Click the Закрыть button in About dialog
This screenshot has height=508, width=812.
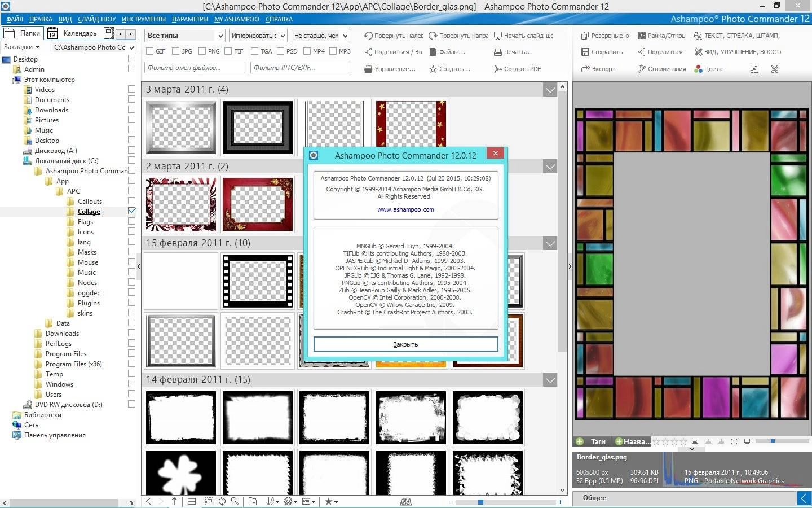[406, 344]
